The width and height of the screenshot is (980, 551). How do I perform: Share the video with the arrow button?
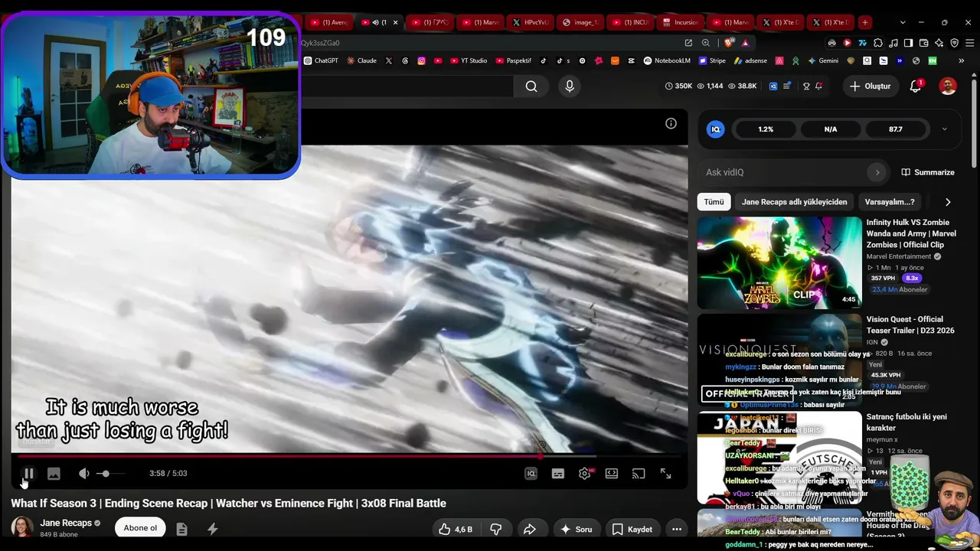(529, 529)
